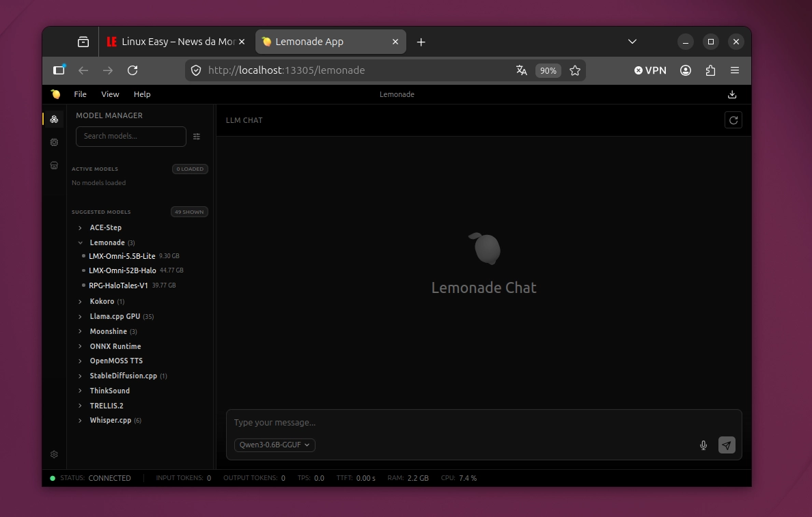
Task: Expand the Llama.cpp GPU group
Action: (x=80, y=316)
